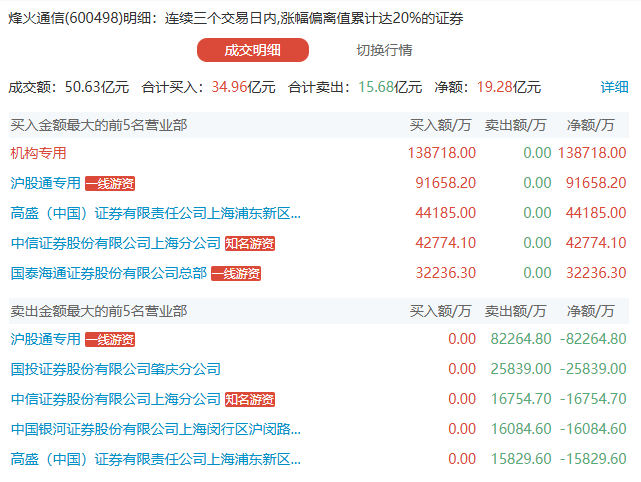Select 中信证券上海分公司 in the buyers list
641x482 pixels.
click(115, 243)
